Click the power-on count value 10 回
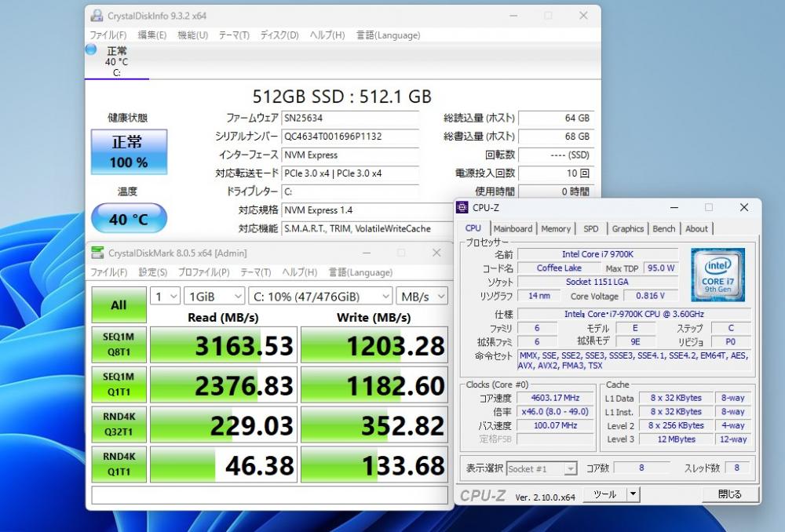Viewport: 785px width, 532px height. [x=557, y=173]
